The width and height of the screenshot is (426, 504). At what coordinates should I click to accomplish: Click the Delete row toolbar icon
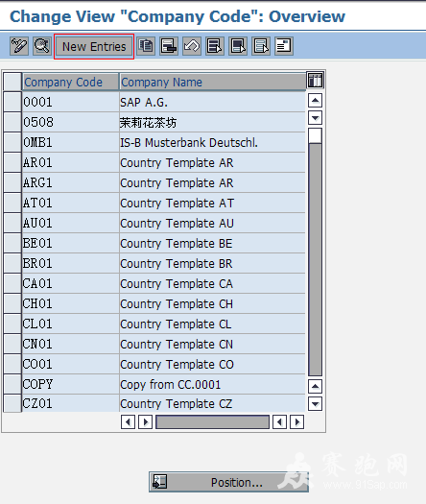click(169, 46)
